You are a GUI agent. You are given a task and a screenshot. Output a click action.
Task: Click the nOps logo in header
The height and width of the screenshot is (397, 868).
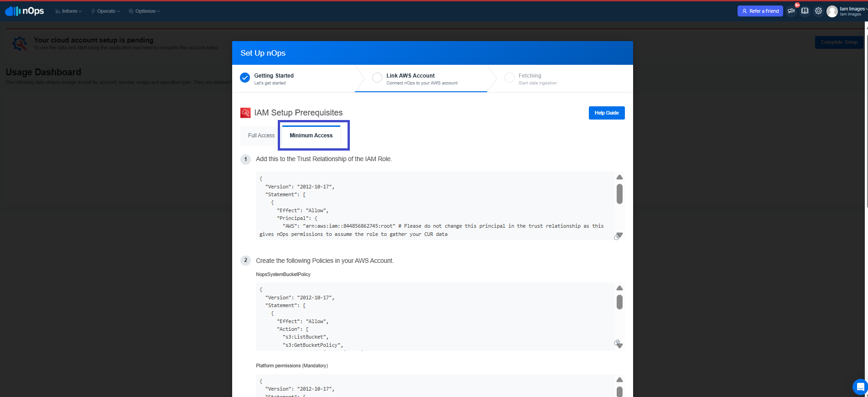tap(25, 11)
